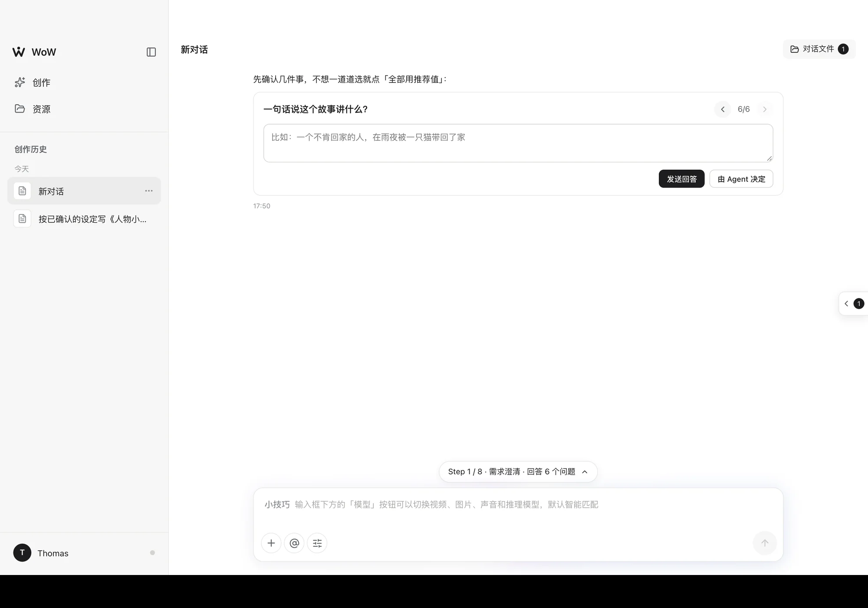Click the next question right chevron
The height and width of the screenshot is (608, 868).
[x=765, y=109]
